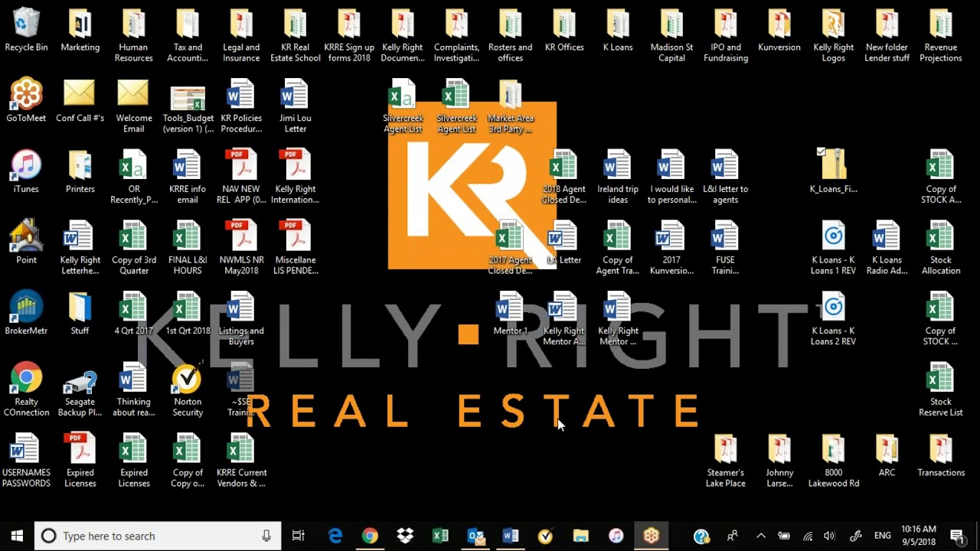The image size is (980, 551).
Task: Open the Transactions folder
Action: pyautogui.click(x=941, y=456)
